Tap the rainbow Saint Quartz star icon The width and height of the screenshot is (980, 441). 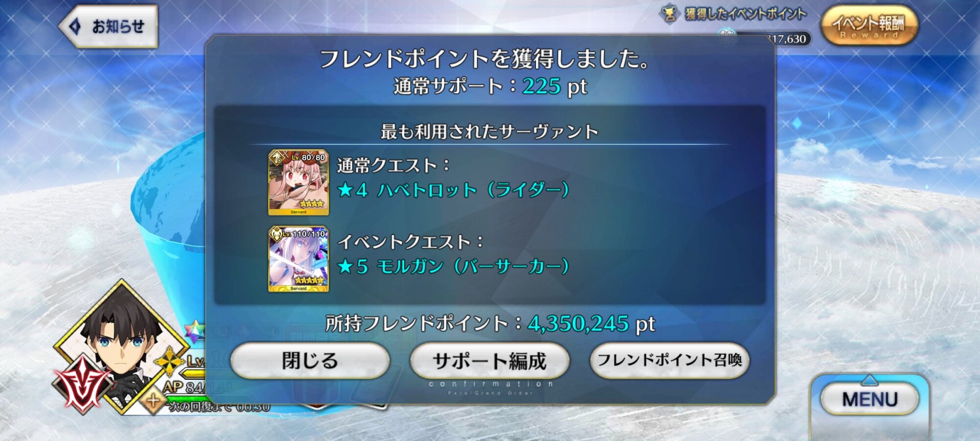coord(195,331)
